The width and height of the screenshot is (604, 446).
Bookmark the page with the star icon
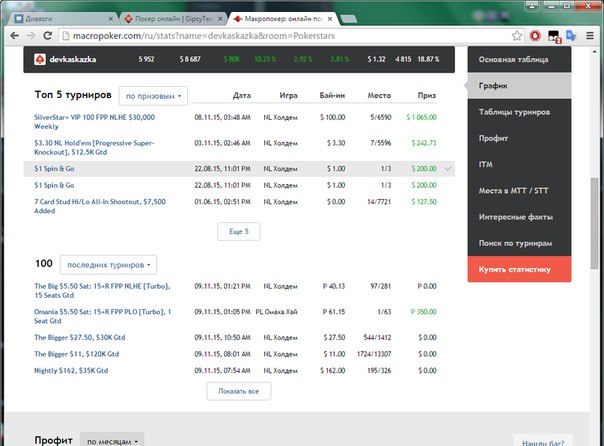click(x=517, y=36)
